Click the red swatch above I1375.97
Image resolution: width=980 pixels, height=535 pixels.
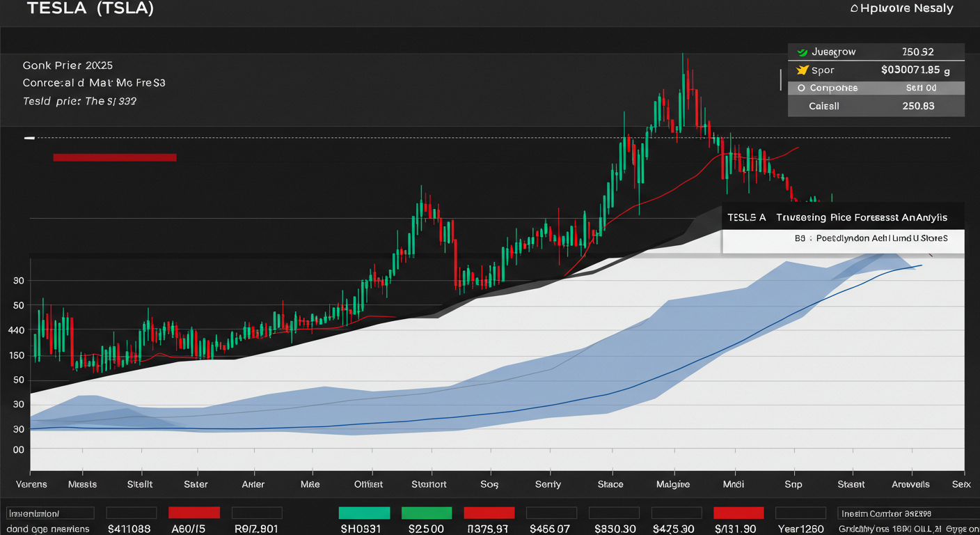489,513
